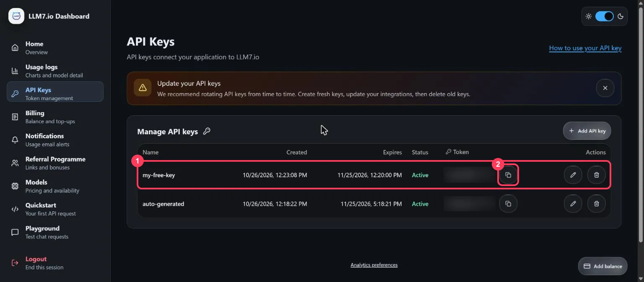
Task: Click the my-free-key name
Action: (158, 175)
